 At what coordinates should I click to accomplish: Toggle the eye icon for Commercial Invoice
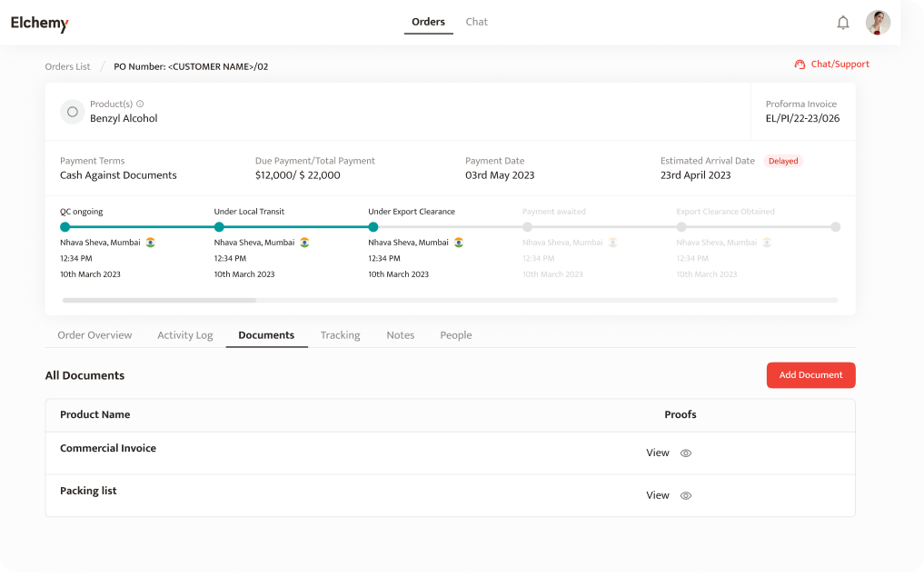[686, 453]
